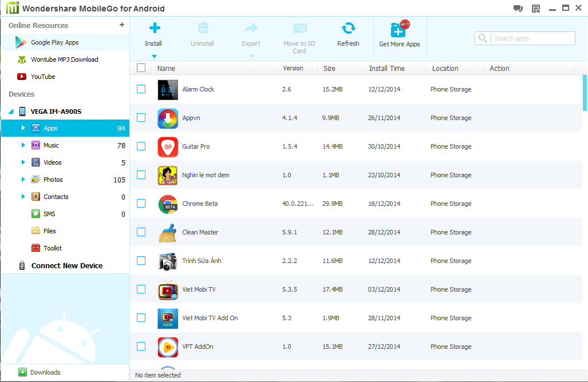
Task: Click the Clean Master broom icon
Action: [x=168, y=233]
